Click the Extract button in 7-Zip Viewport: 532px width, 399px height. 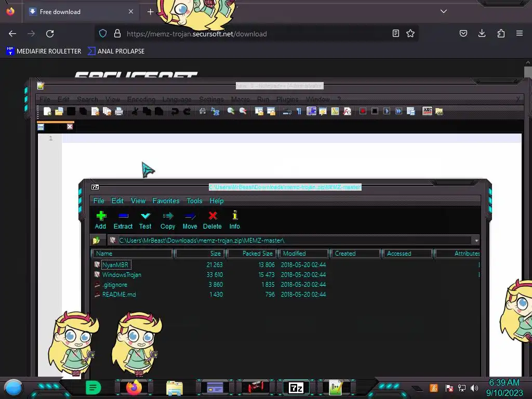coord(123,220)
